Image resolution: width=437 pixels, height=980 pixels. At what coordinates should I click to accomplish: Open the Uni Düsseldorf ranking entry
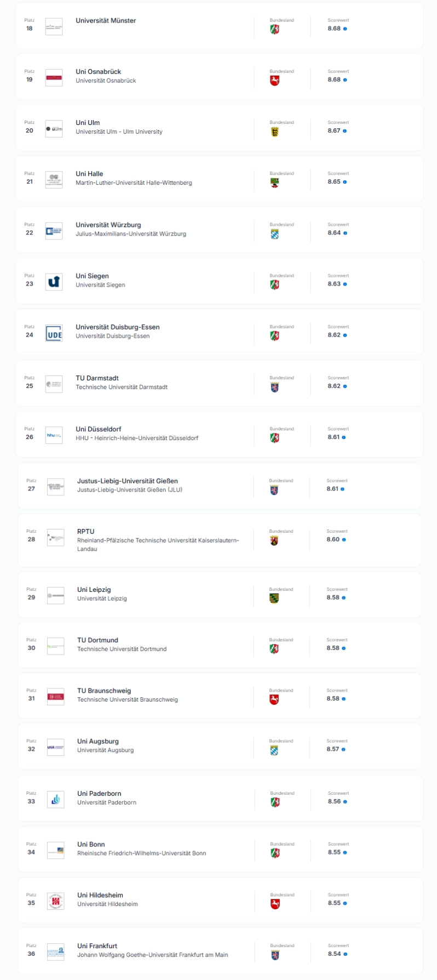click(x=220, y=434)
